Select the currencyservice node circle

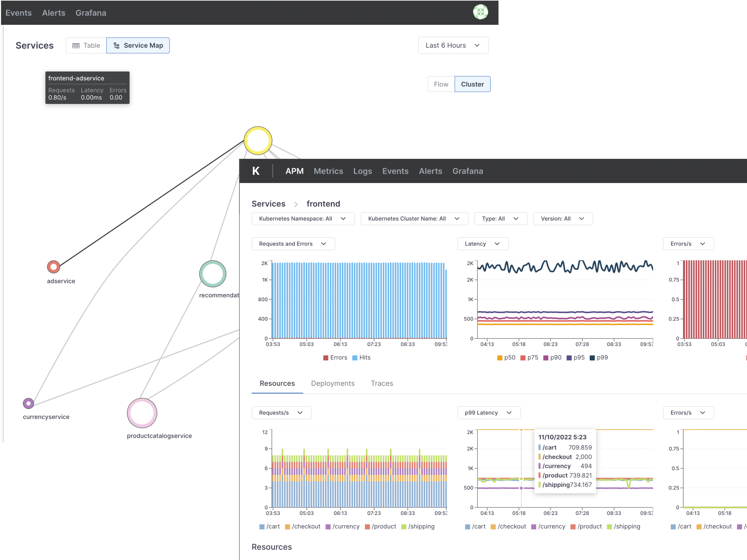28,403
